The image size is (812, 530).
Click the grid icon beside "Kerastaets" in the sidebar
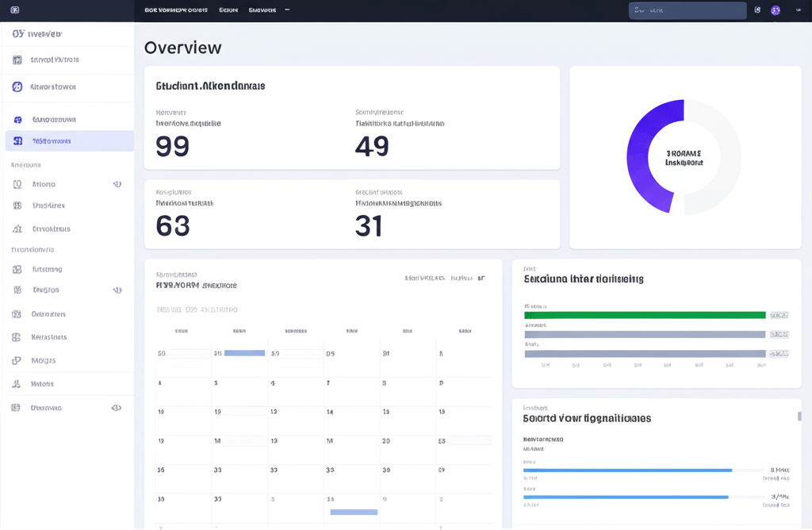coord(17,337)
